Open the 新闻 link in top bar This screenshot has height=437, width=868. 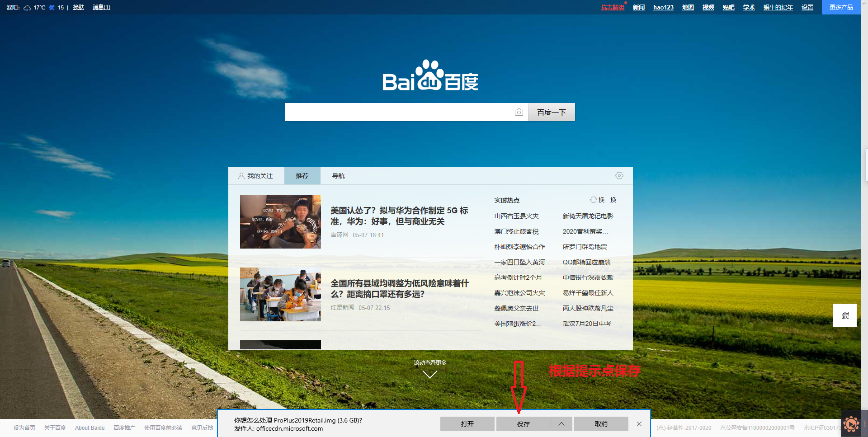[x=639, y=7]
